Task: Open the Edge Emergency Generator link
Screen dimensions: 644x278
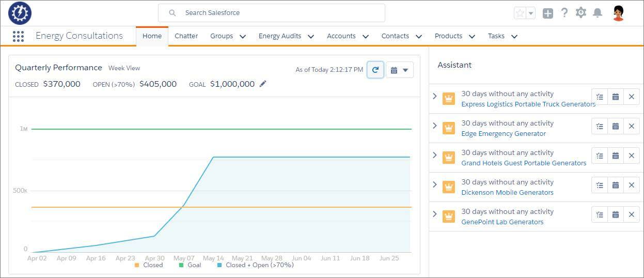Action: click(x=504, y=133)
